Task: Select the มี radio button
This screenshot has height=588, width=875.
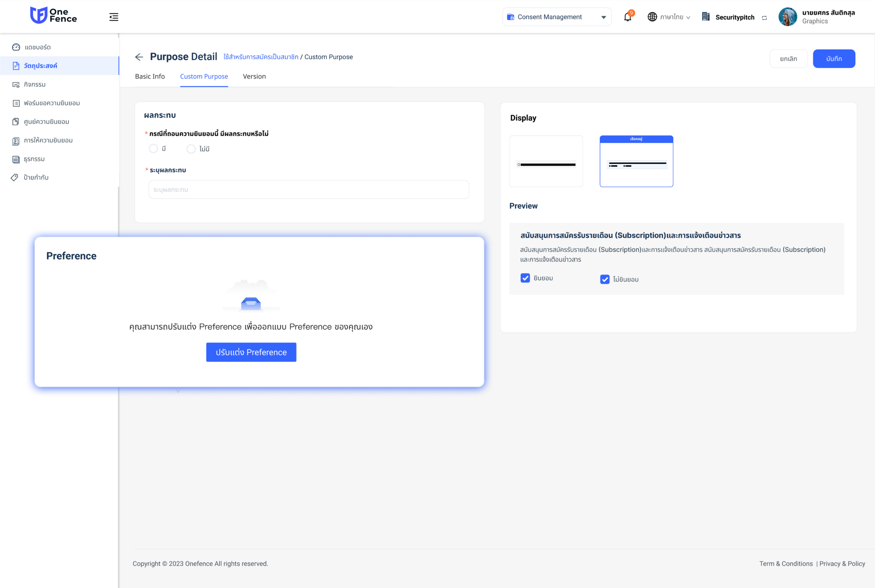Action: tap(153, 149)
